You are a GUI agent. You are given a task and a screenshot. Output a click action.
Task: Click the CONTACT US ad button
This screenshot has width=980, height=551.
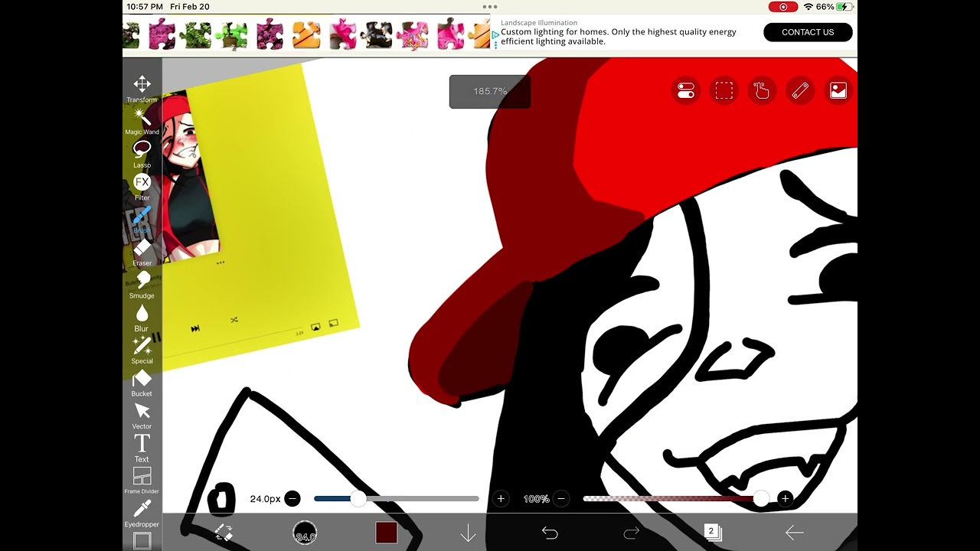(808, 32)
